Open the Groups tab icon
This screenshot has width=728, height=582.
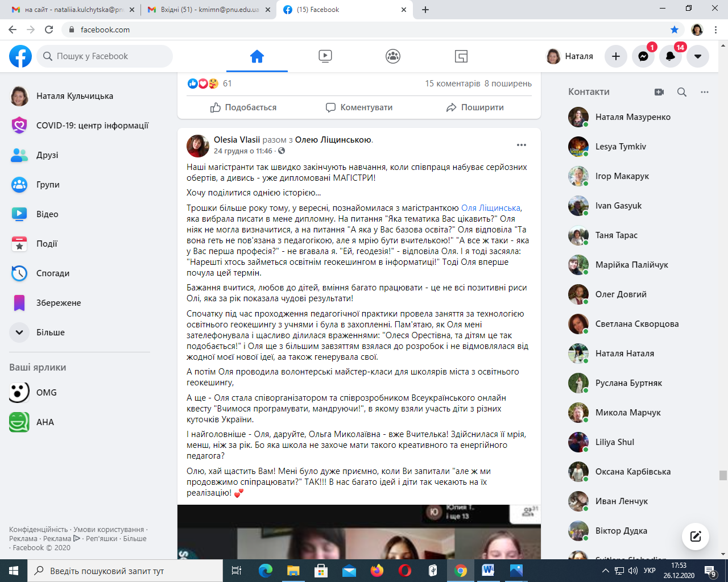(393, 56)
